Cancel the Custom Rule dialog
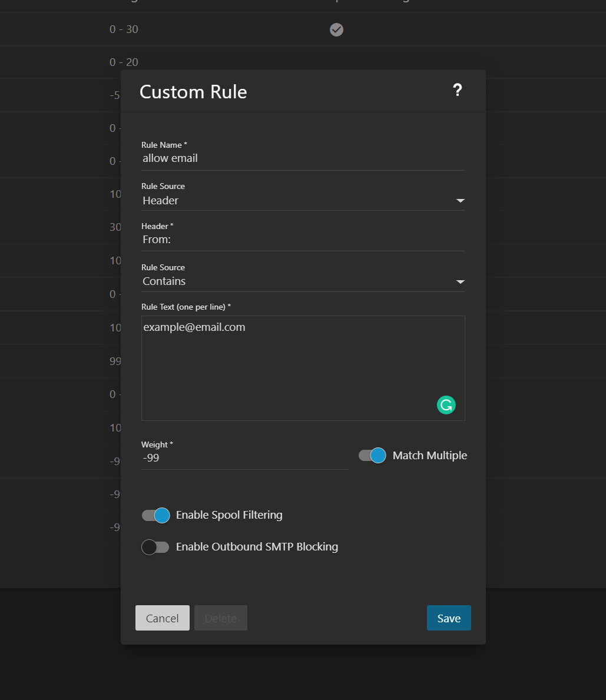This screenshot has width=606, height=700. click(163, 618)
